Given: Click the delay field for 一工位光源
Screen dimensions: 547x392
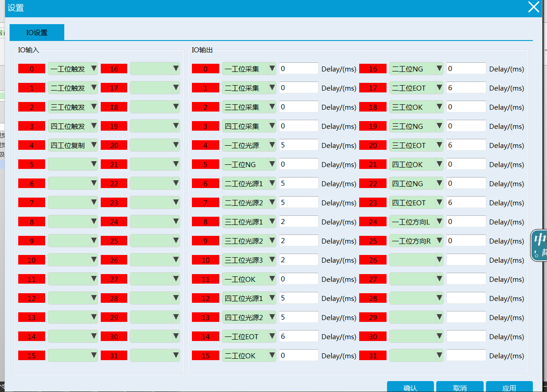Looking at the screenshot, I should click(x=299, y=145).
